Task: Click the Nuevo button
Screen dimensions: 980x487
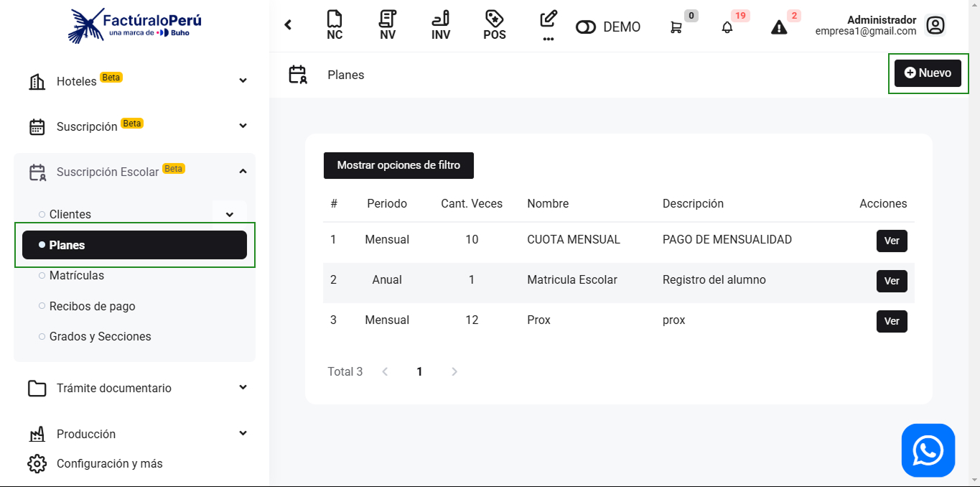Action: pos(928,73)
